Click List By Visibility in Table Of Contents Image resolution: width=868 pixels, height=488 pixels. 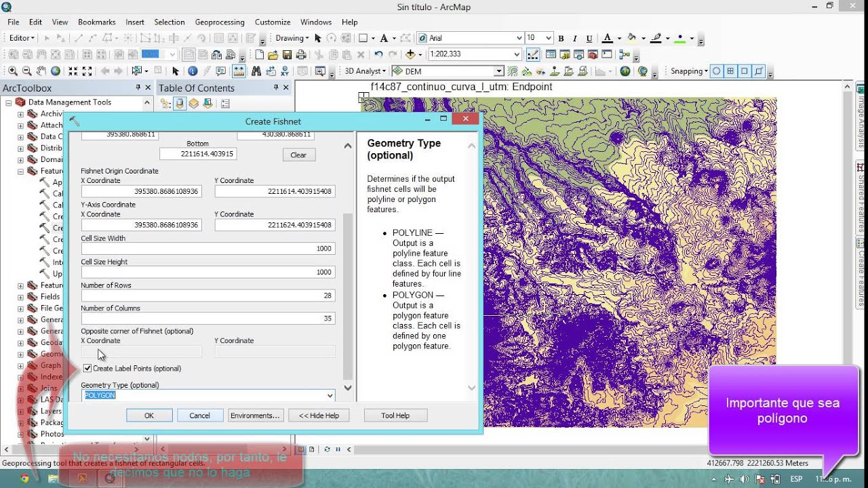pos(194,104)
